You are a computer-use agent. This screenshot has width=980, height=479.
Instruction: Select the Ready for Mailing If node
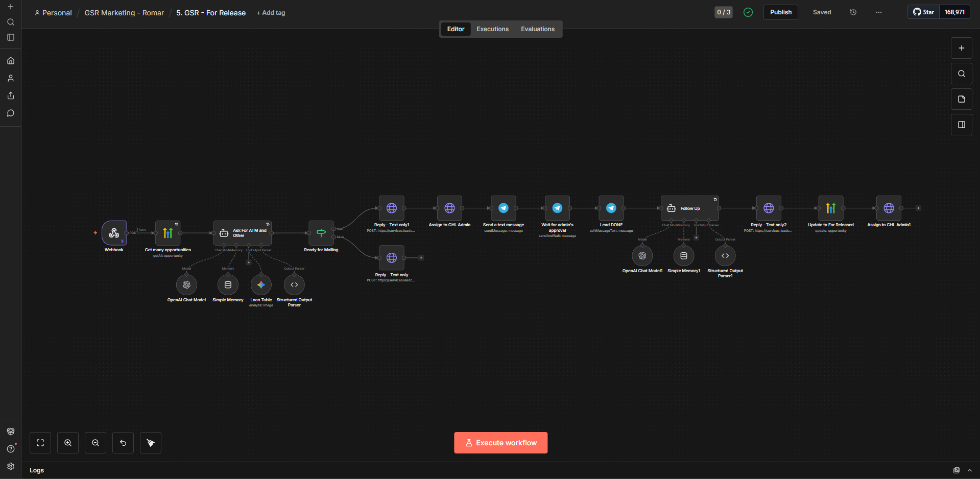[x=321, y=233]
